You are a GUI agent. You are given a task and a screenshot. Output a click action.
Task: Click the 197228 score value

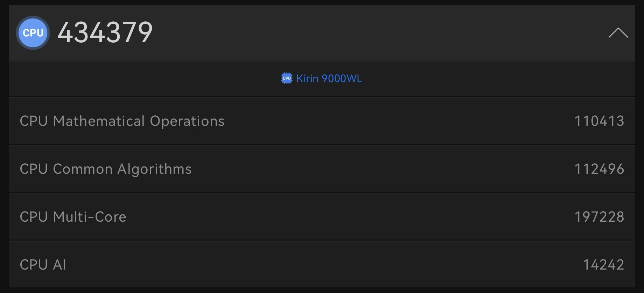[x=599, y=217]
